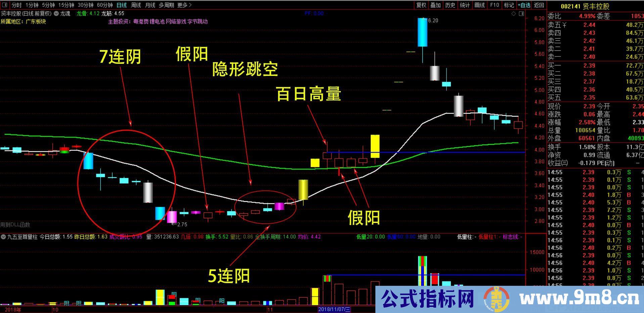This screenshot has height=313, width=644.
Task: Click the 标记 mark button
Action: (x=509, y=5)
